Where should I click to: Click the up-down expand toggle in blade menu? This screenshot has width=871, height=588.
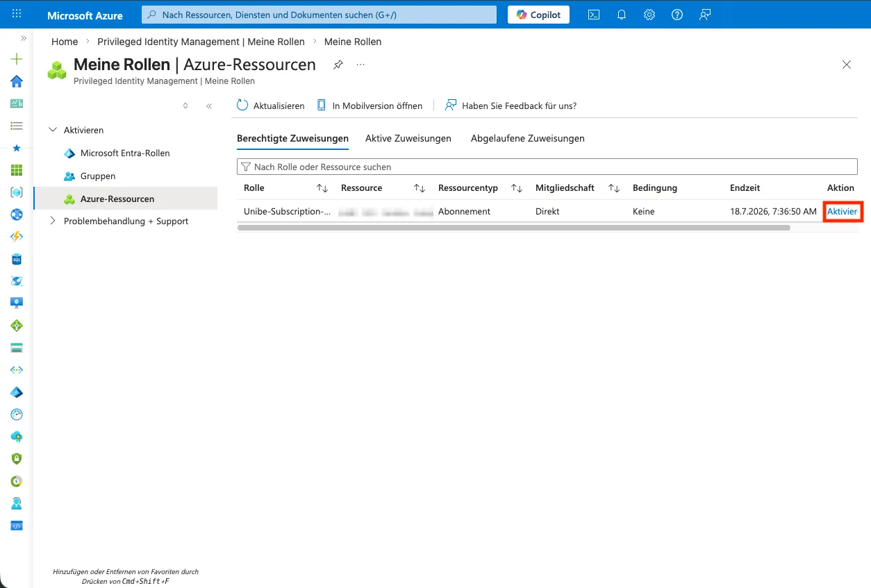[185, 106]
